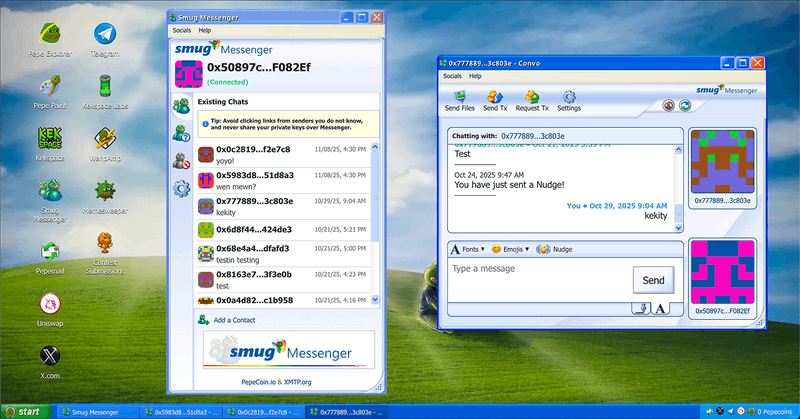Click own avatar 0x50897c...F082Ef in Convo
Viewport: 800px width, 419px height.
point(722,272)
